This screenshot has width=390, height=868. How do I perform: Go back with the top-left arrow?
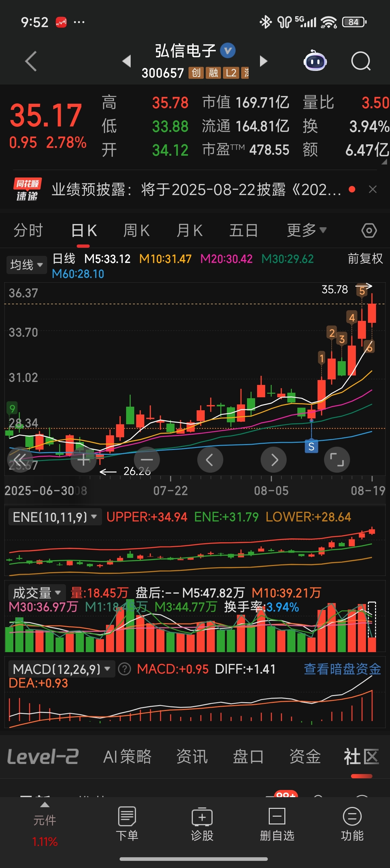click(31, 61)
